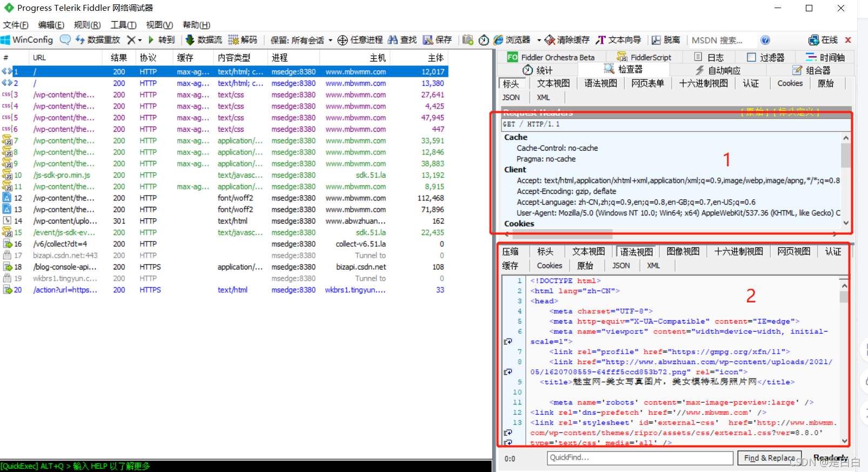Switch to FiddlerScript tab
868x472 pixels.
click(x=644, y=57)
